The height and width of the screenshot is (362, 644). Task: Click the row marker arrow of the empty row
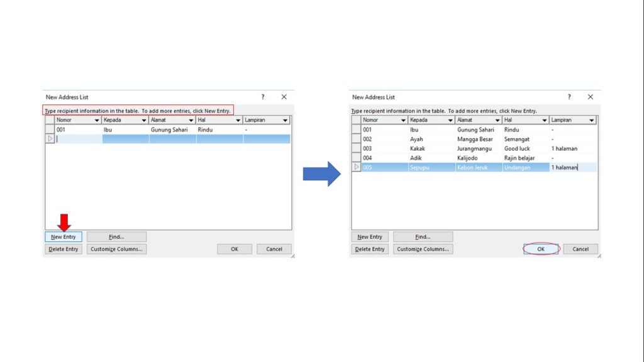[x=50, y=139]
